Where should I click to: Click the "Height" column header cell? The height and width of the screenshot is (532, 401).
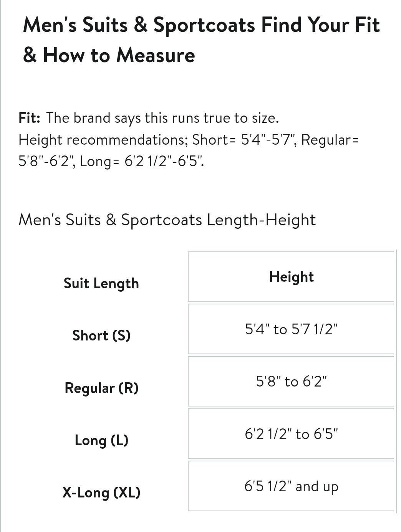[291, 277]
